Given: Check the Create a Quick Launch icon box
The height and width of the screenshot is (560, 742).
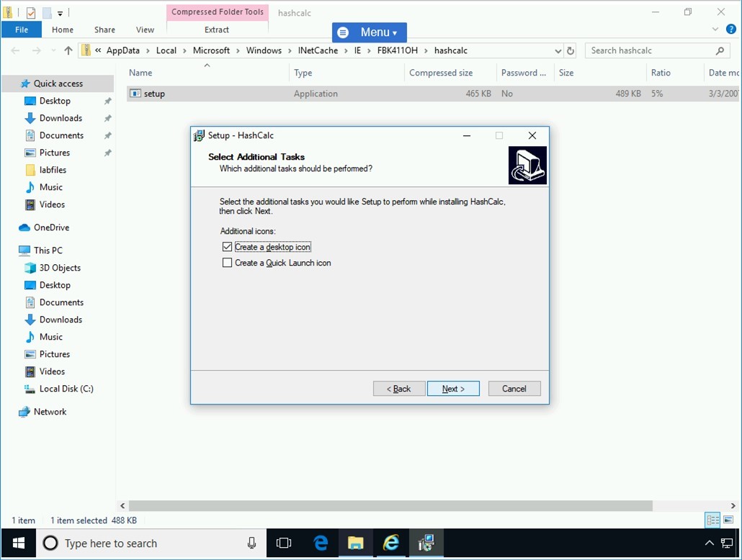Looking at the screenshot, I should pos(228,263).
